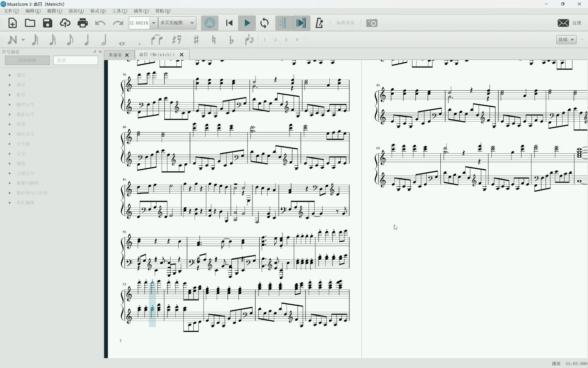The image size is (588, 368).
Task: Open 插件 menu
Action: pos(141,11)
